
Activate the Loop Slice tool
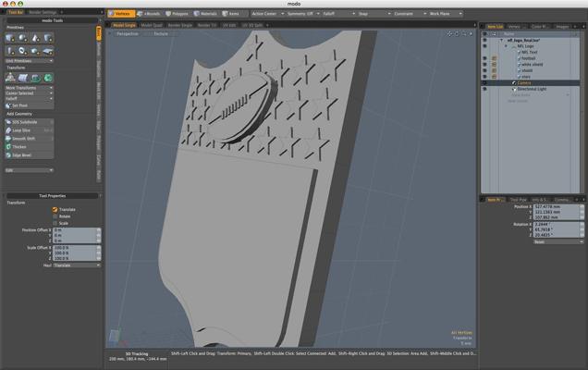point(21,129)
